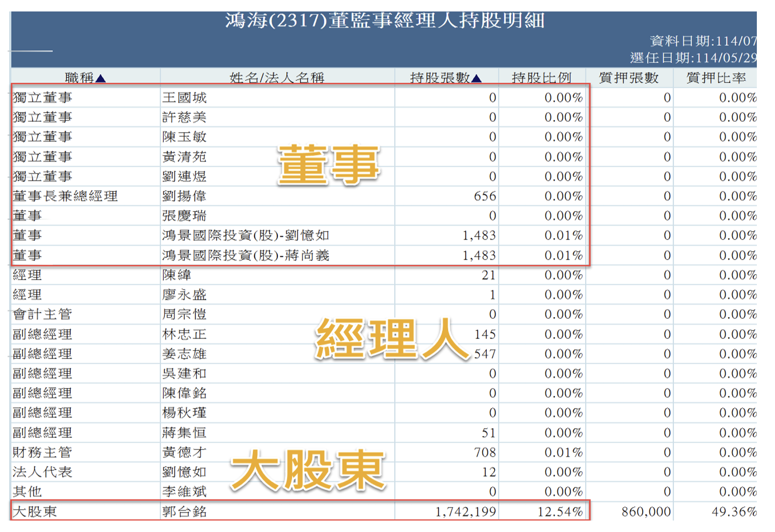Click the shareholding value 547
Image resolution: width=775 pixels, height=532 pixels.
pyautogui.click(x=485, y=354)
